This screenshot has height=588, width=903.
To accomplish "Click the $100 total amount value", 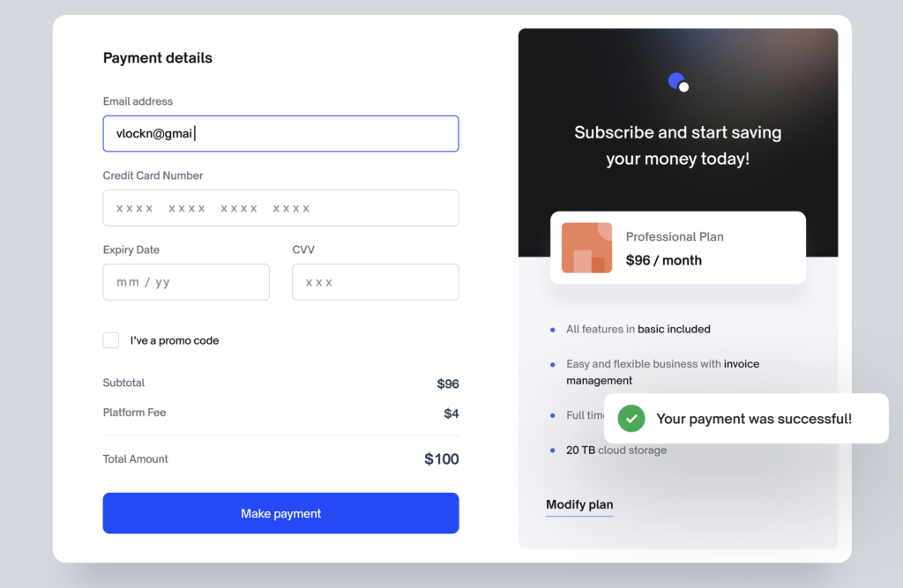I will pyautogui.click(x=441, y=459).
